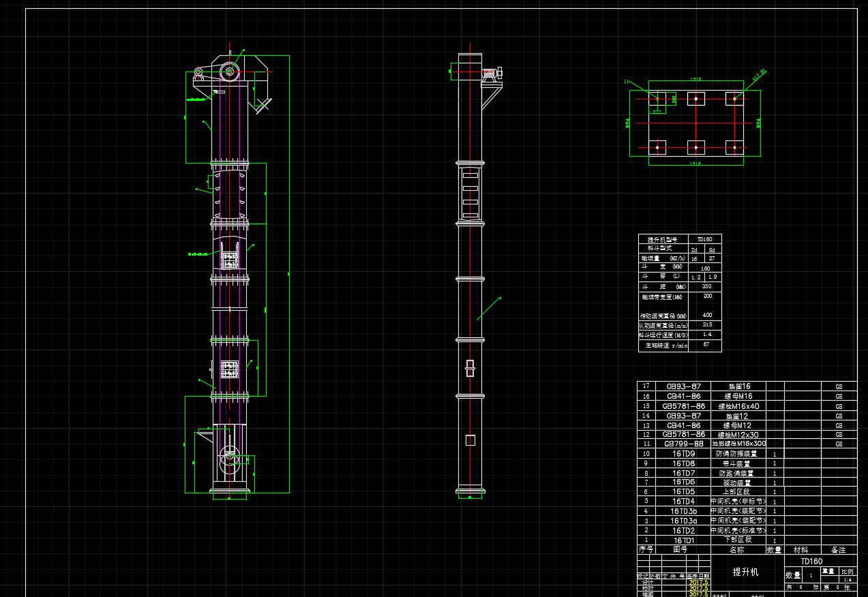Select the tail pulley circle in the boot section

230,459
